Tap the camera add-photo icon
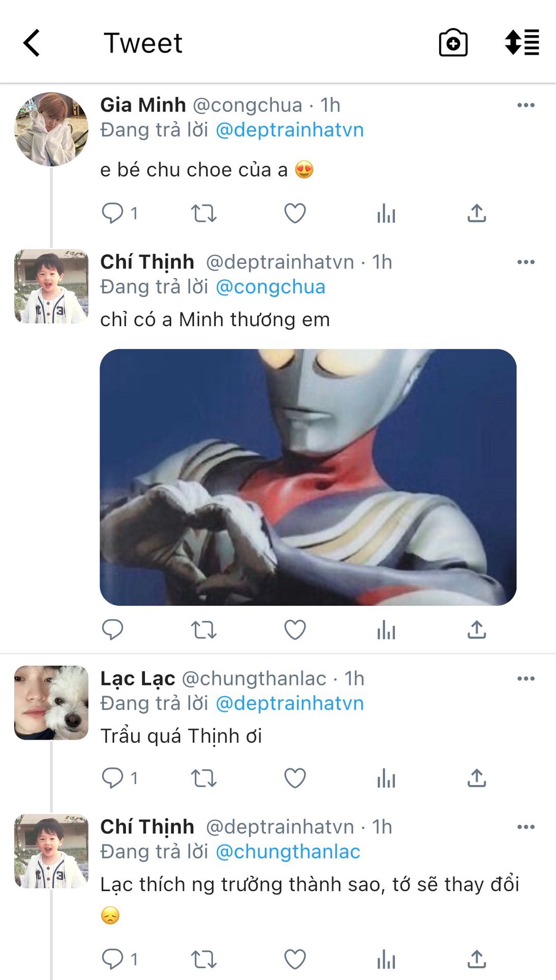 click(x=453, y=43)
